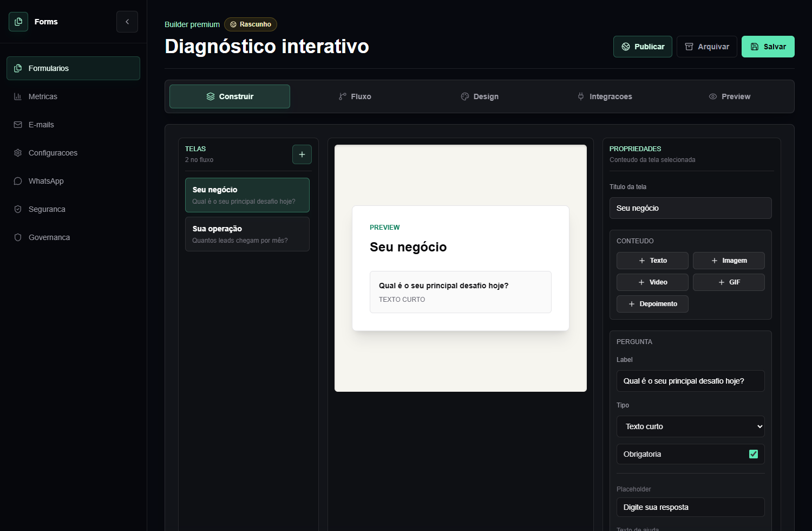Image resolution: width=812 pixels, height=531 pixels.
Task: Add a Texto content block
Action: pos(652,261)
